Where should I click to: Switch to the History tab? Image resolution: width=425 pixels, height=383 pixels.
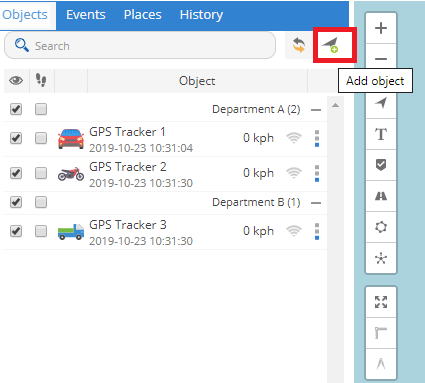[201, 15]
